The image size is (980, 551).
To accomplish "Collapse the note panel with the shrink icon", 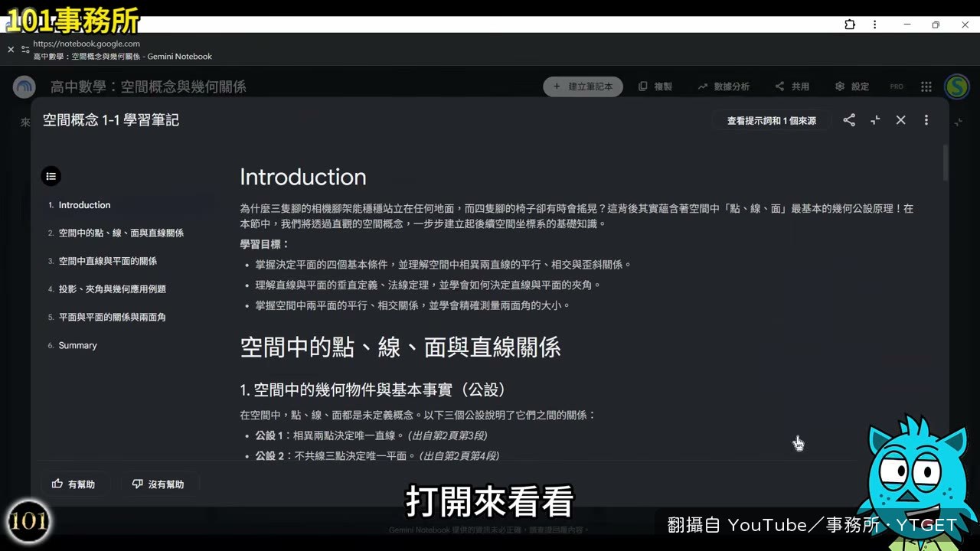I will pos(875,120).
